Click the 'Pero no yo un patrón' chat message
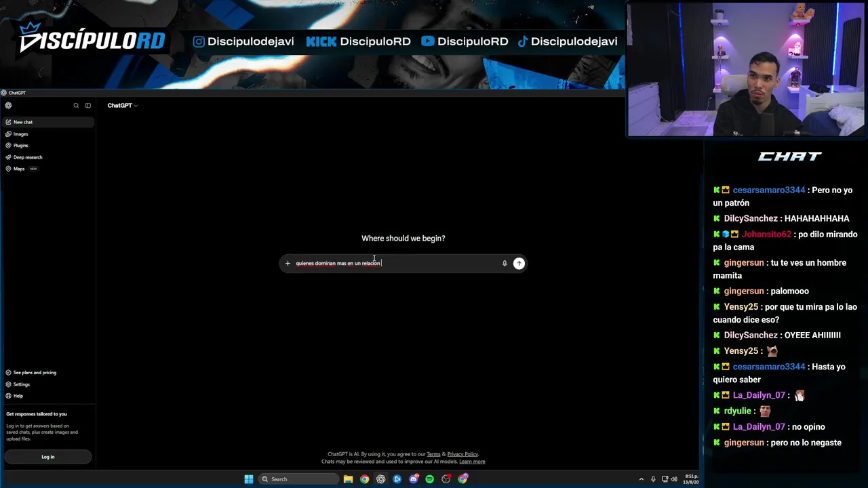The width and height of the screenshot is (868, 488). click(x=783, y=197)
